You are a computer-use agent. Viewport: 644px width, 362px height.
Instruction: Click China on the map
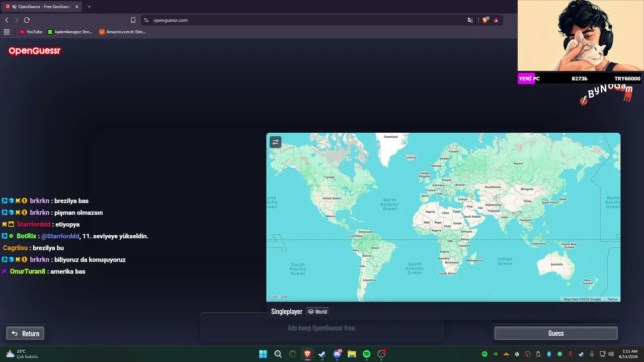click(x=527, y=201)
